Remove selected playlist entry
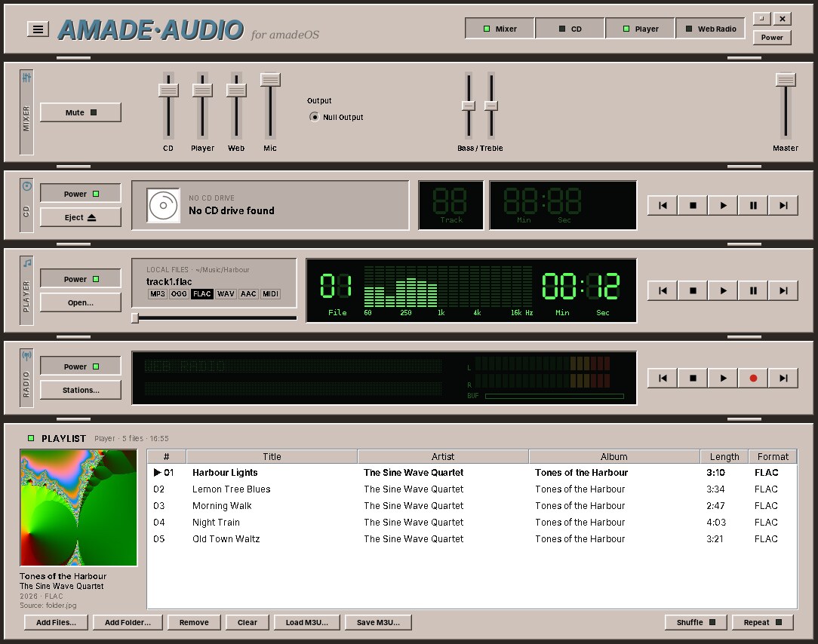The width and height of the screenshot is (818, 644). point(194,622)
